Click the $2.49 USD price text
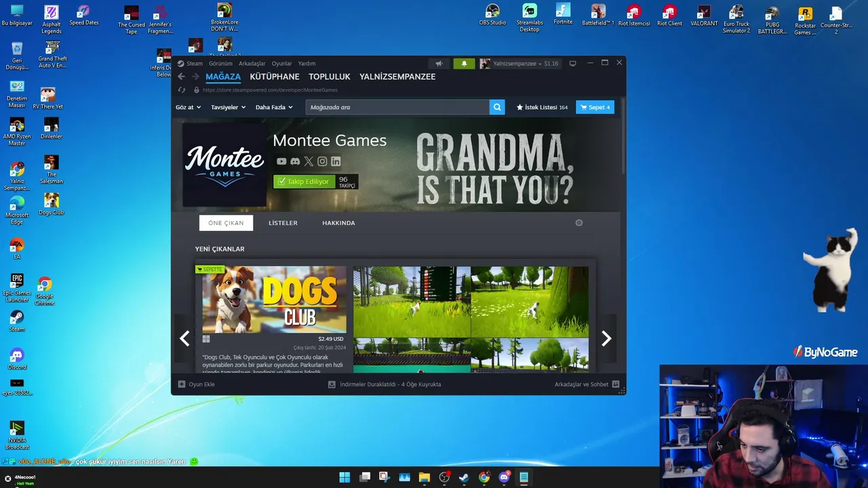 click(331, 339)
